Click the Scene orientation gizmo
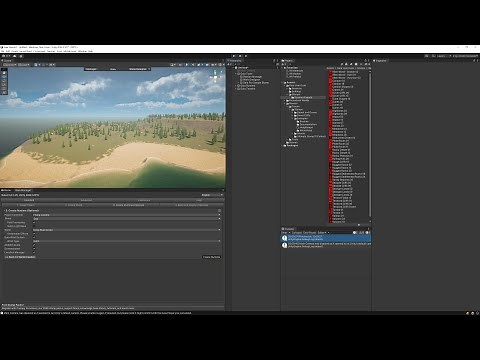 [x=215, y=76]
